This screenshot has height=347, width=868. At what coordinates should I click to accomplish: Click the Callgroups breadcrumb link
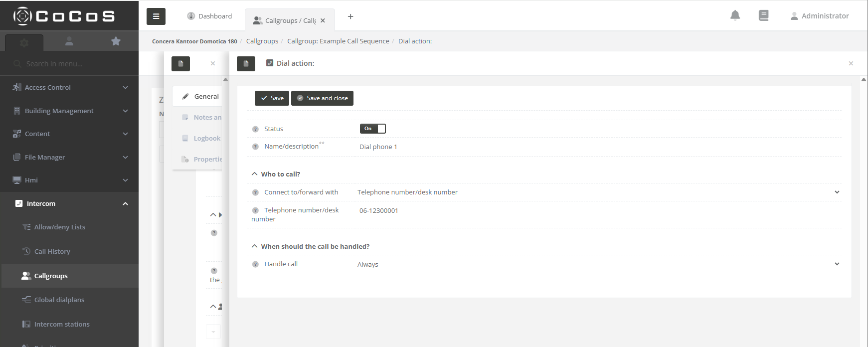tap(262, 41)
